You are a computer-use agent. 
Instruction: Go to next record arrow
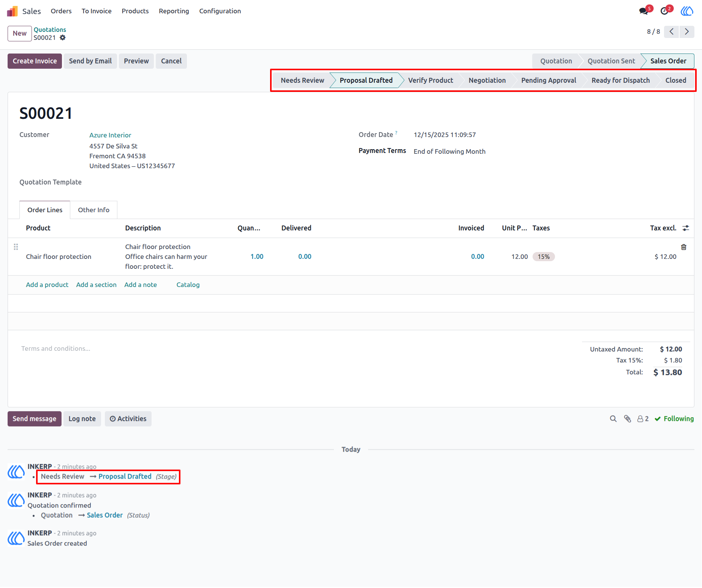point(687,32)
